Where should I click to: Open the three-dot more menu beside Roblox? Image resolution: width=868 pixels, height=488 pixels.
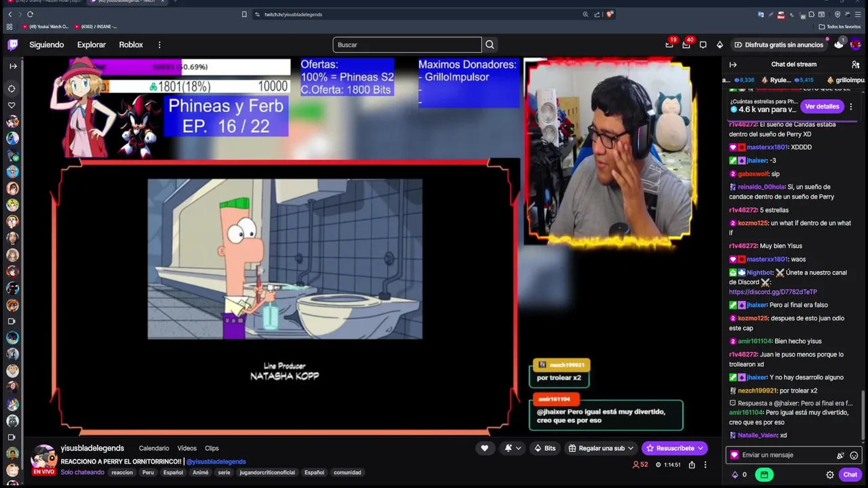pos(159,45)
